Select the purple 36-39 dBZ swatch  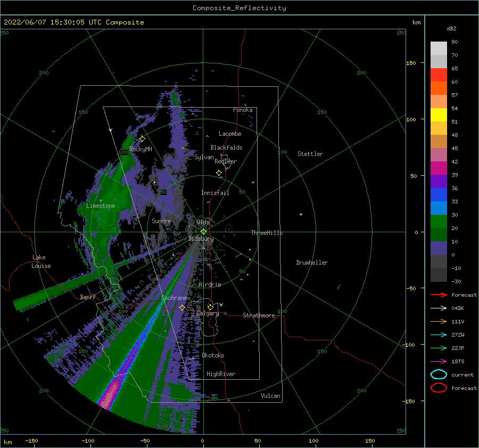point(439,181)
